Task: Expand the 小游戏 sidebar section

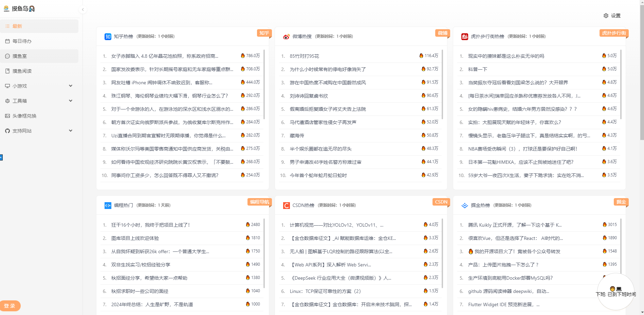Action: (70, 86)
